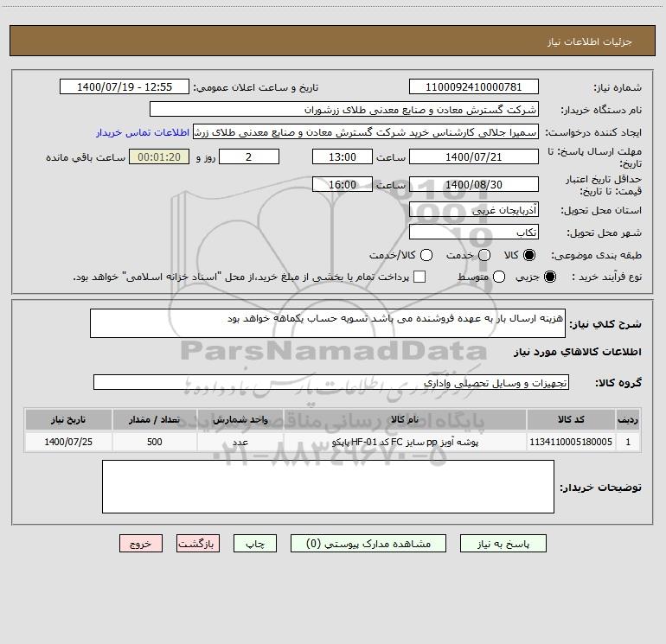Click the مشاهده مدارک پیوستی (0) button
Viewport: 666px width, 644px height.
[368, 544]
